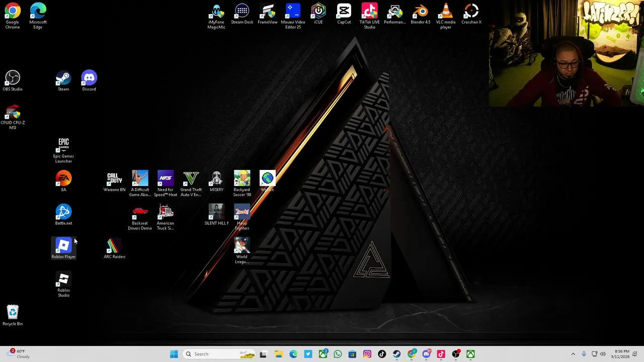Open the Microsoft Edge desktop shortcut

pyautogui.click(x=38, y=15)
